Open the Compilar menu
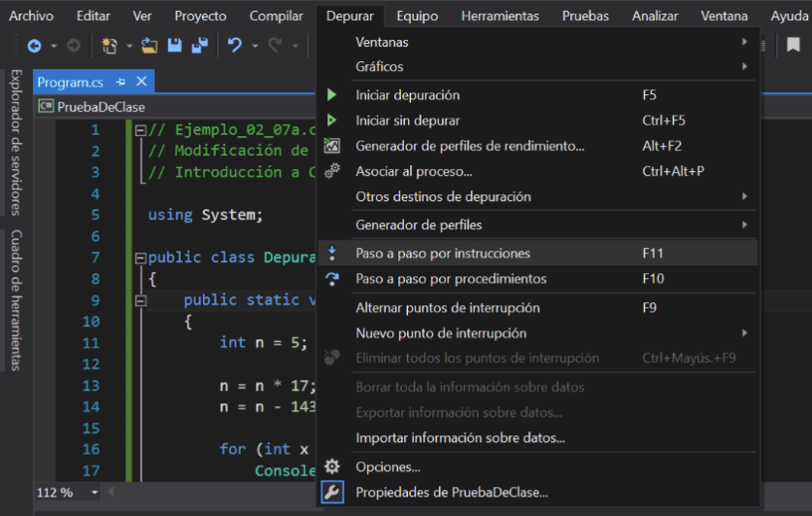Image resolution: width=812 pixels, height=516 pixels. click(276, 17)
